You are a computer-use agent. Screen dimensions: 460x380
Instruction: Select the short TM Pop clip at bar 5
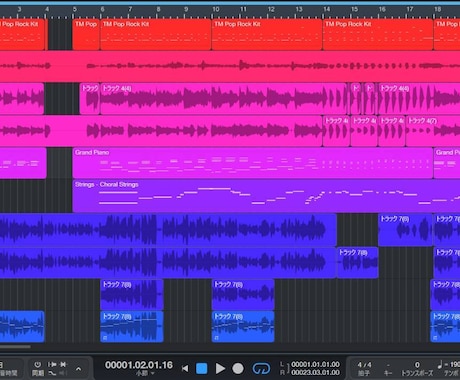tap(86, 34)
